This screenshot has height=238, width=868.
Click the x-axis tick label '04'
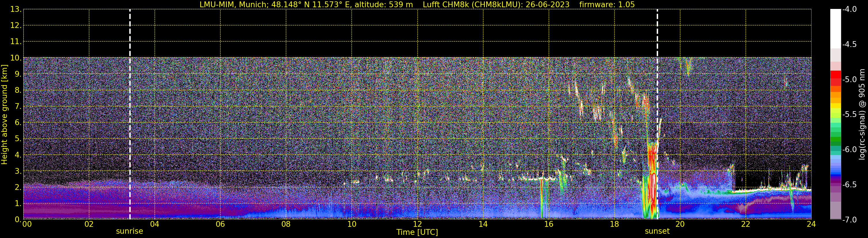pos(155,224)
